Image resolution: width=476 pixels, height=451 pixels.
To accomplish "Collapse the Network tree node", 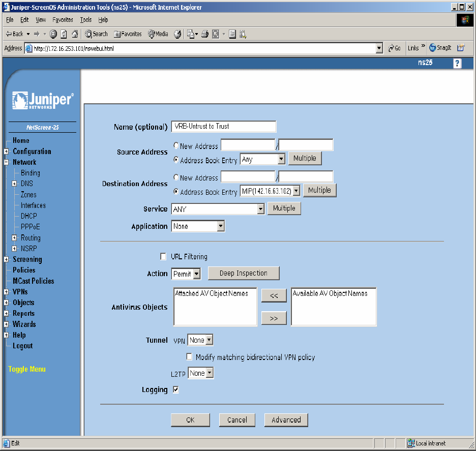I will (6, 162).
